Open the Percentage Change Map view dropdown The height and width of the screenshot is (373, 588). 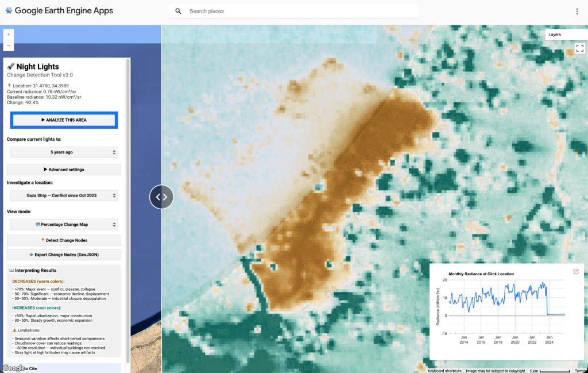[64, 224]
